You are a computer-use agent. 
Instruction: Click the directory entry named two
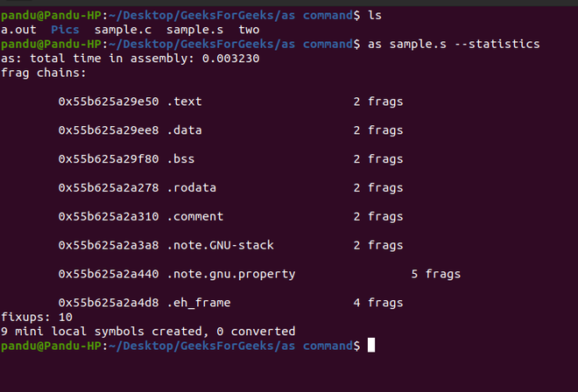[249, 30]
